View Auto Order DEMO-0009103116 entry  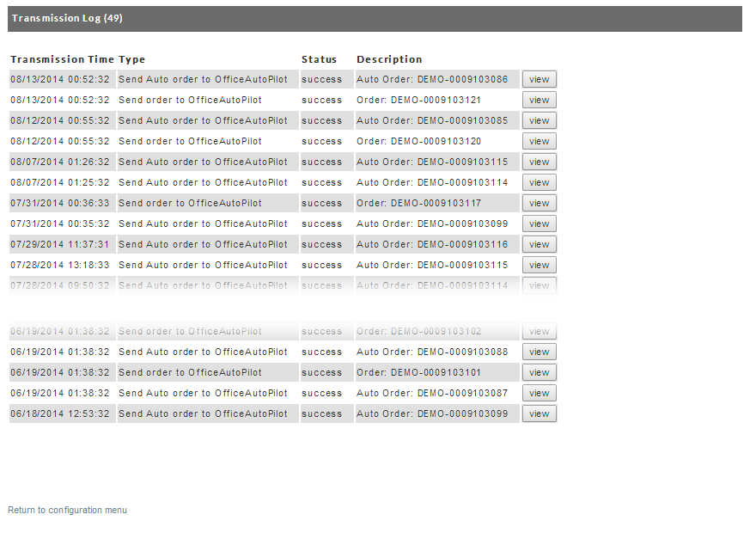click(x=539, y=245)
